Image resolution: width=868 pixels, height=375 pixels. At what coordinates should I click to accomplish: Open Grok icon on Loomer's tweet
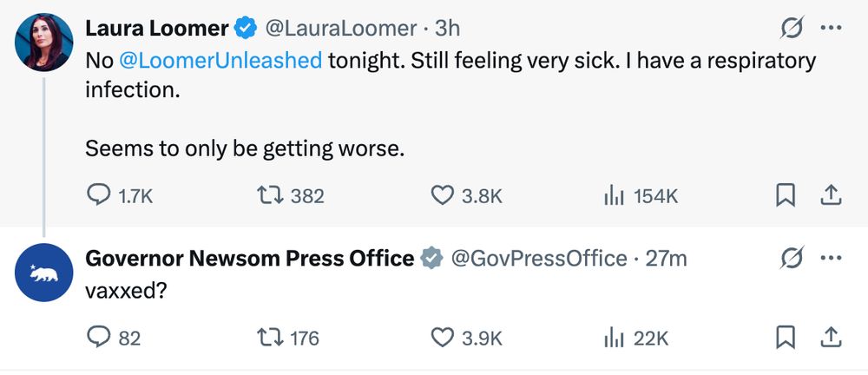(x=792, y=30)
